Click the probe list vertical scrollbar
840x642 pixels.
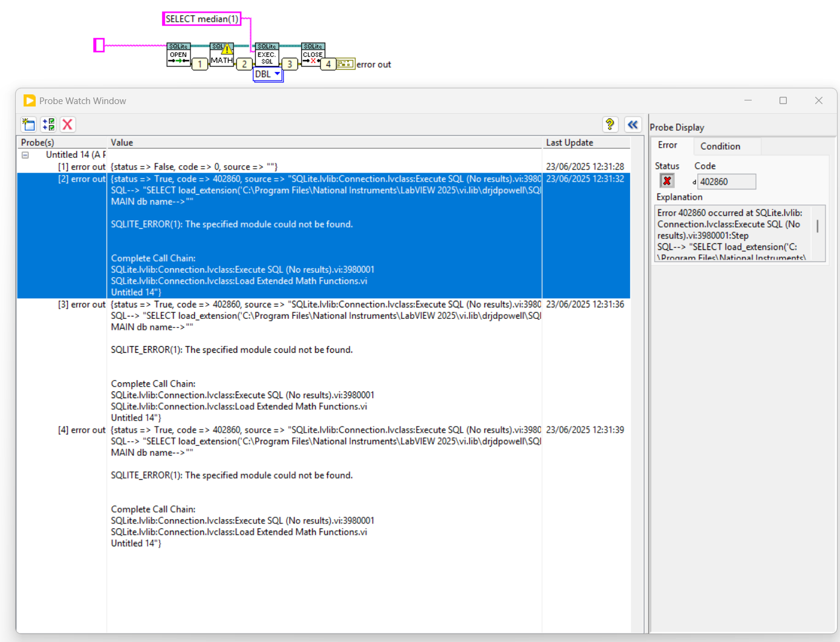[x=636, y=385]
